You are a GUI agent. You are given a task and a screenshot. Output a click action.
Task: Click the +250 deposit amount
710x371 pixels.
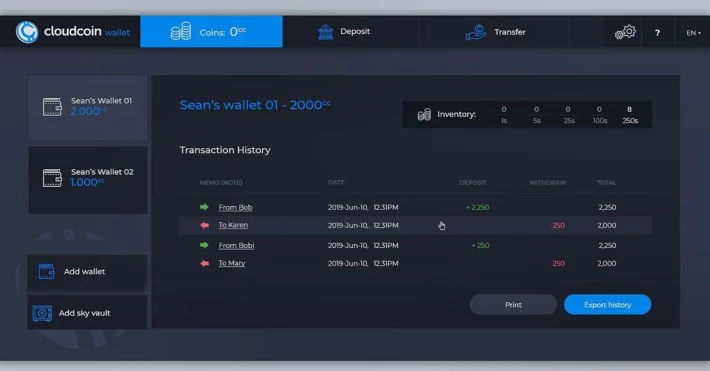coord(480,246)
